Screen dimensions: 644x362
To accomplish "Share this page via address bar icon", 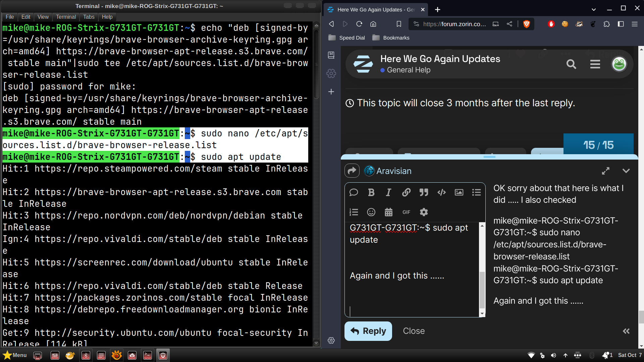I will click(x=509, y=24).
